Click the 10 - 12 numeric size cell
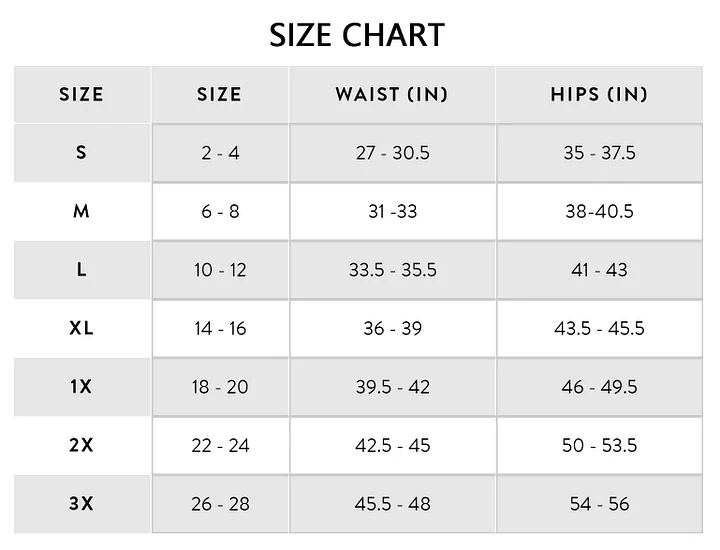 coord(220,270)
